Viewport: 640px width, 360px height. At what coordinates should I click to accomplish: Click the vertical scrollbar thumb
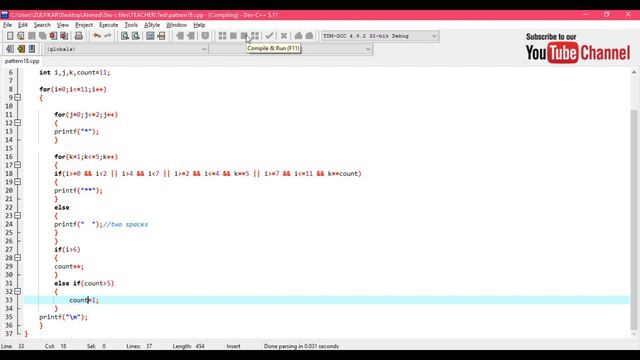tap(634, 220)
